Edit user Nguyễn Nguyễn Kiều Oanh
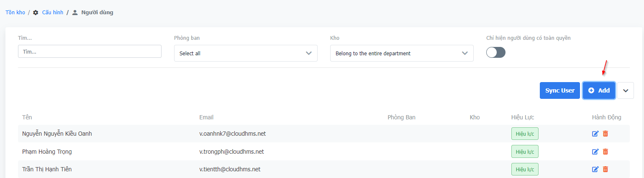 595,134
